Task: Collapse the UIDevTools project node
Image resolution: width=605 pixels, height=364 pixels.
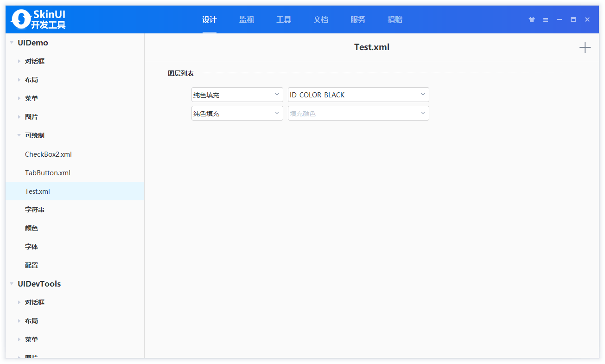Action: pos(12,284)
